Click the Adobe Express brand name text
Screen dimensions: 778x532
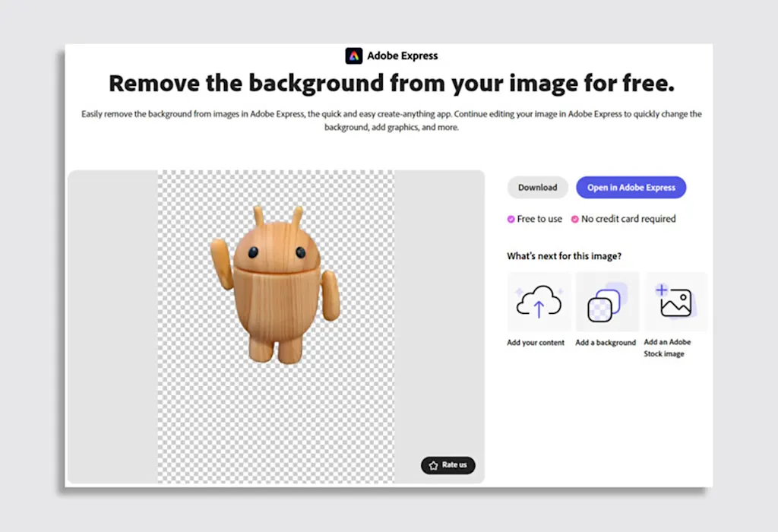pos(403,55)
